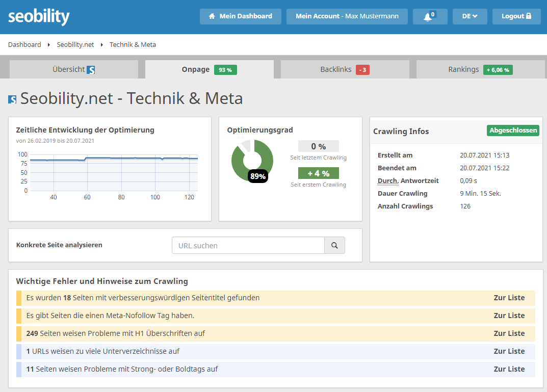The image size is (547, 392).
Task: Click the Abgeschlossen status badge
Action: pos(513,130)
